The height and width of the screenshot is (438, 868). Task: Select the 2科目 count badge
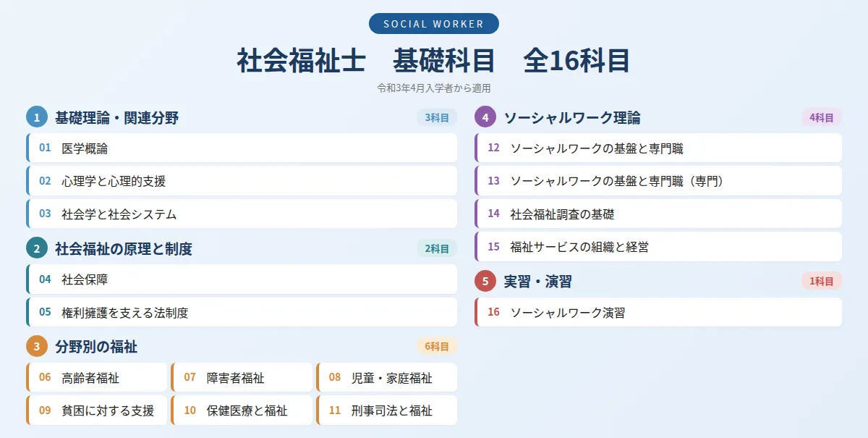pyautogui.click(x=437, y=248)
